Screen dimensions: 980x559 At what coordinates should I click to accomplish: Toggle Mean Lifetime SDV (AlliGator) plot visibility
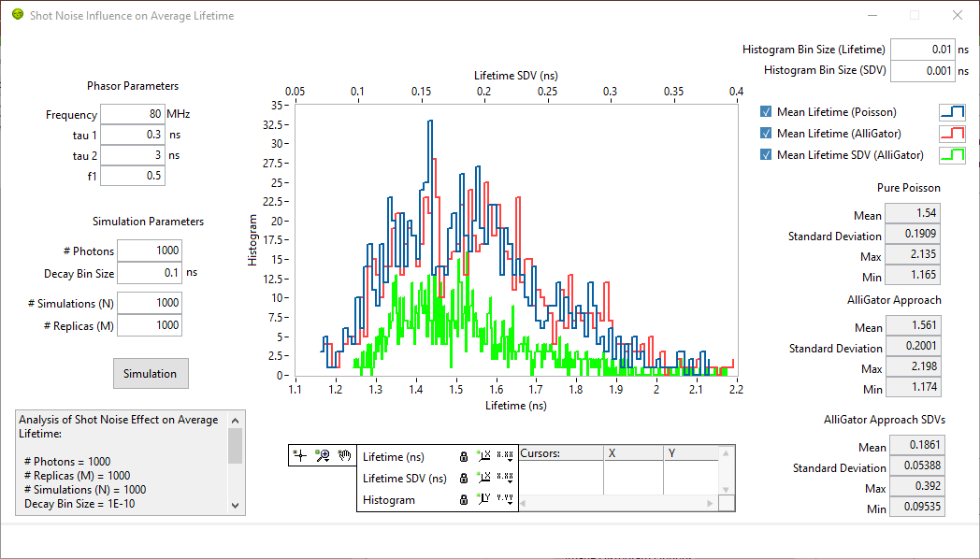pyautogui.click(x=766, y=154)
